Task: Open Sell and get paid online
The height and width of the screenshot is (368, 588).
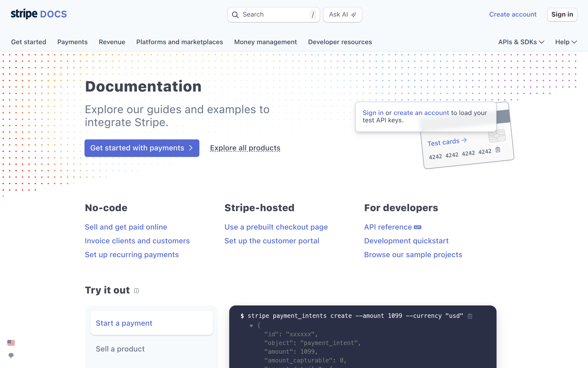Action: click(126, 227)
